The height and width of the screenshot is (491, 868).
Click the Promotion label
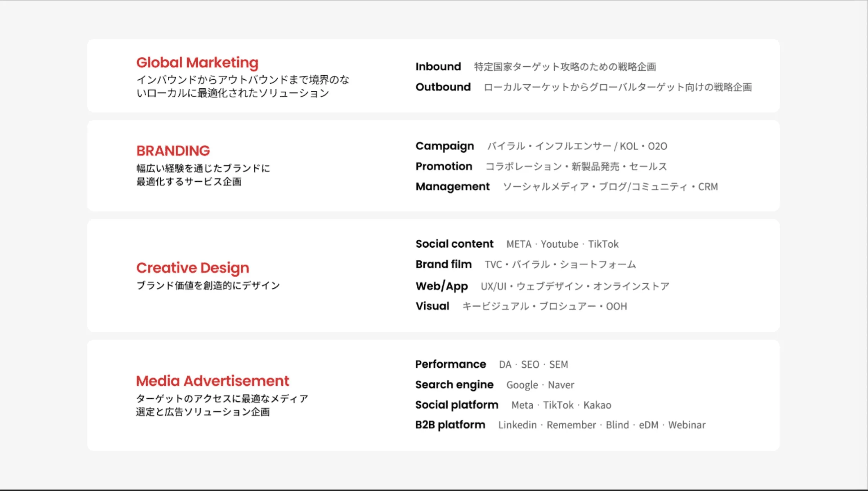pyautogui.click(x=444, y=166)
